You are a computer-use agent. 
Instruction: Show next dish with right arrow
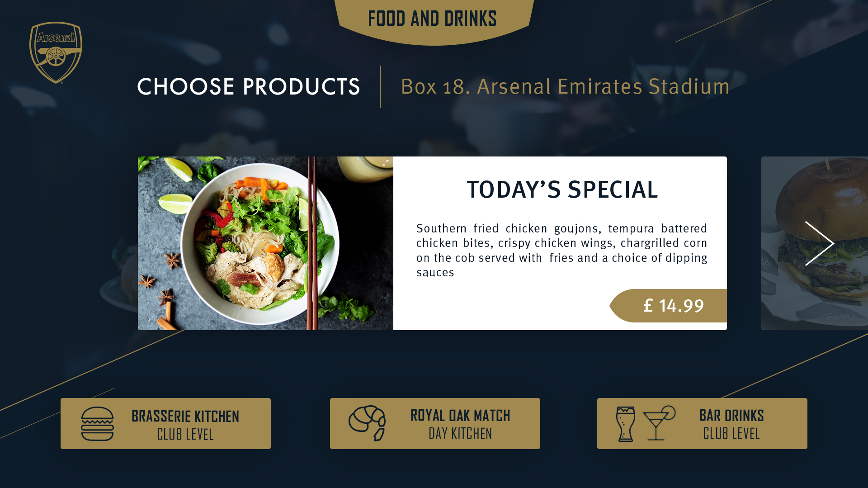tap(819, 243)
